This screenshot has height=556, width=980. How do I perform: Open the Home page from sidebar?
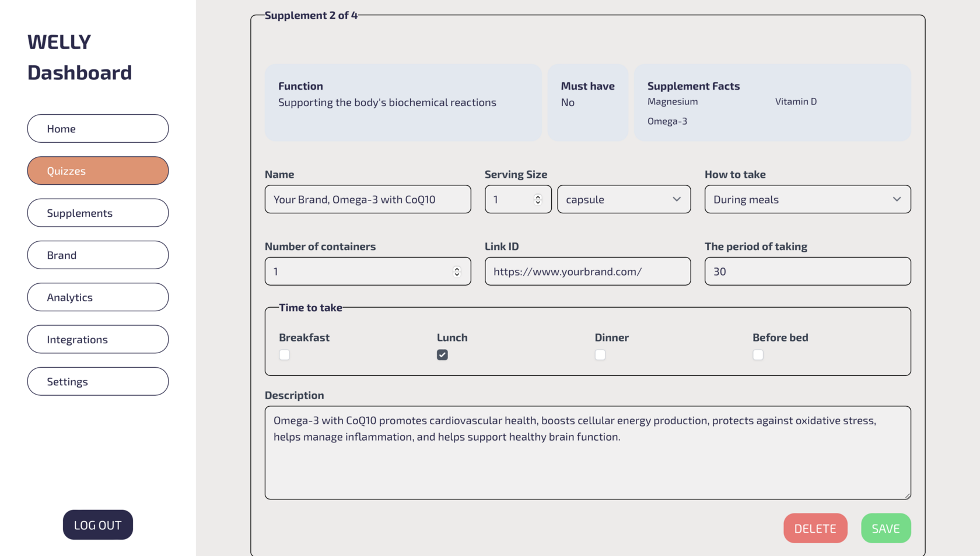pos(97,129)
